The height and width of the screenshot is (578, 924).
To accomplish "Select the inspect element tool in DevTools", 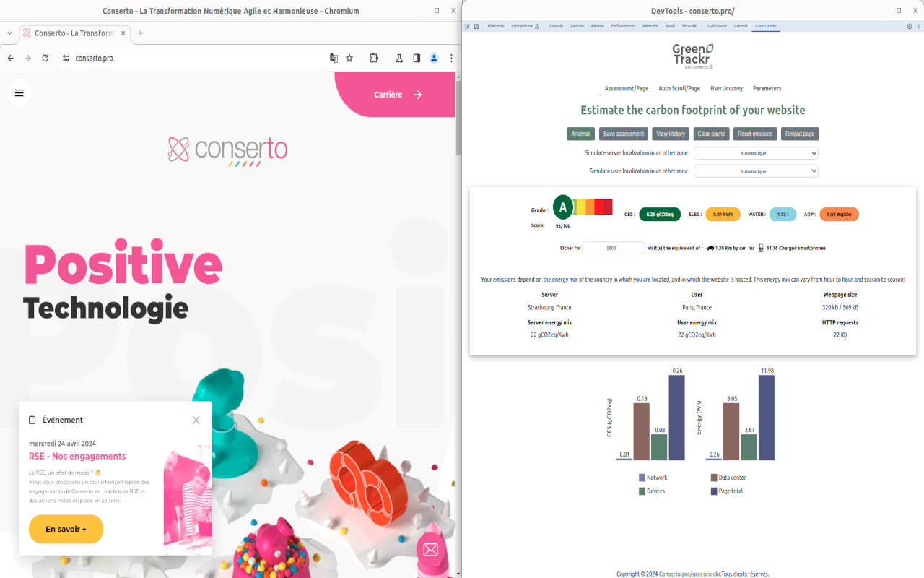I will coord(467,26).
